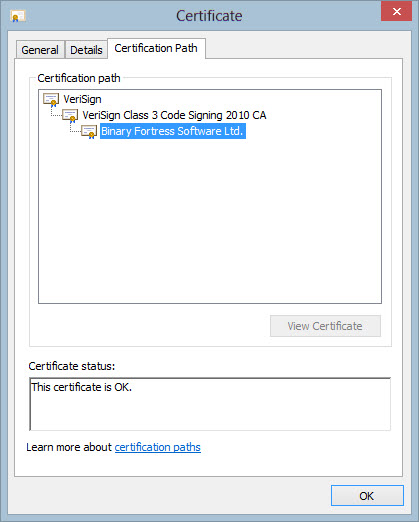Select VeriSign Class 3 Code Signing 2010 CA
Screen dimensions: 419x522
(x=174, y=115)
